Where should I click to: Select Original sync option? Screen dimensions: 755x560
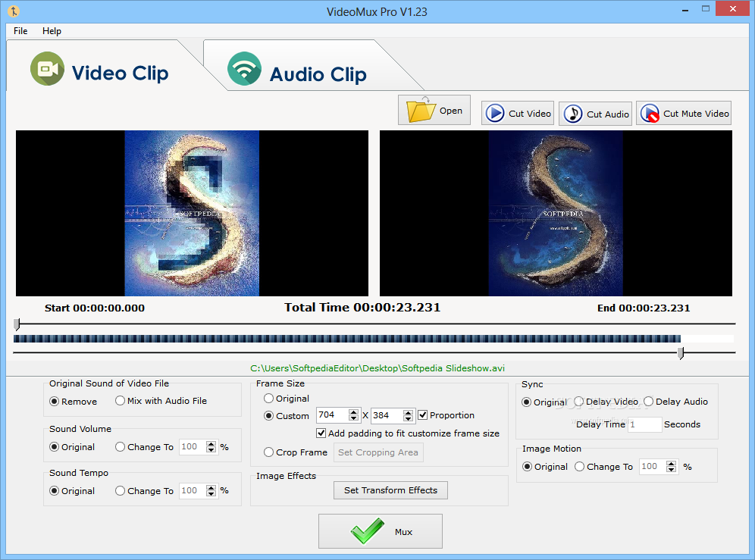tap(544, 402)
